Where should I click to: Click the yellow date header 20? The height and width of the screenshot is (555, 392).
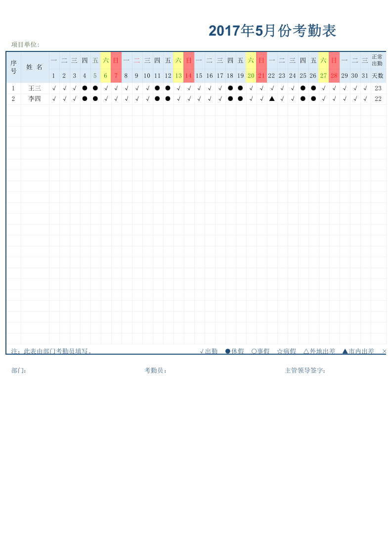click(x=251, y=76)
